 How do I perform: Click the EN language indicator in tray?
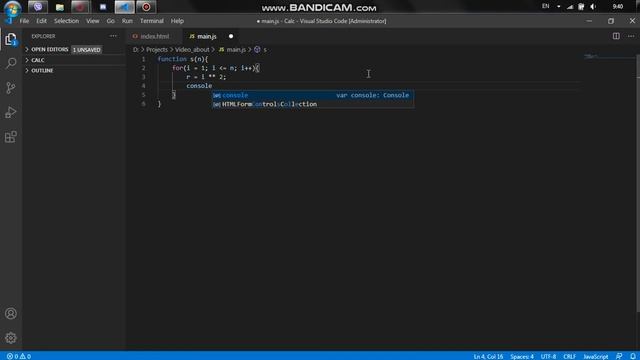coord(545,6)
